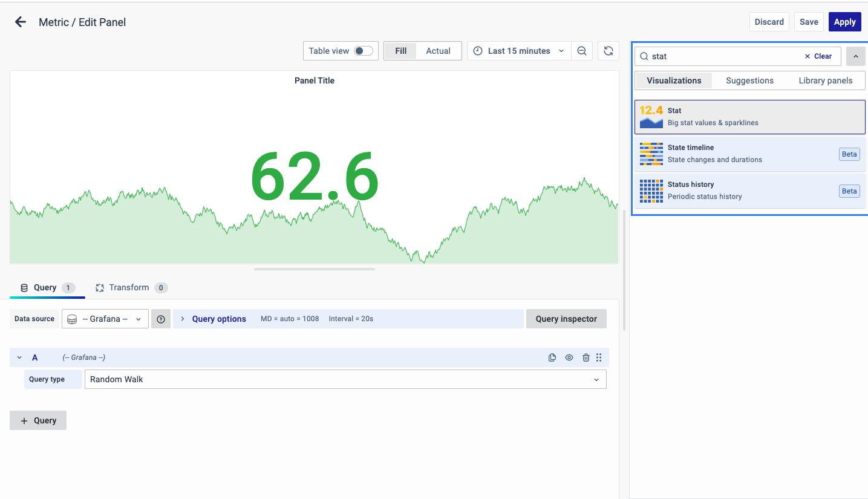This screenshot has height=499, width=868.
Task: Click the zoom out time range icon
Action: point(582,51)
